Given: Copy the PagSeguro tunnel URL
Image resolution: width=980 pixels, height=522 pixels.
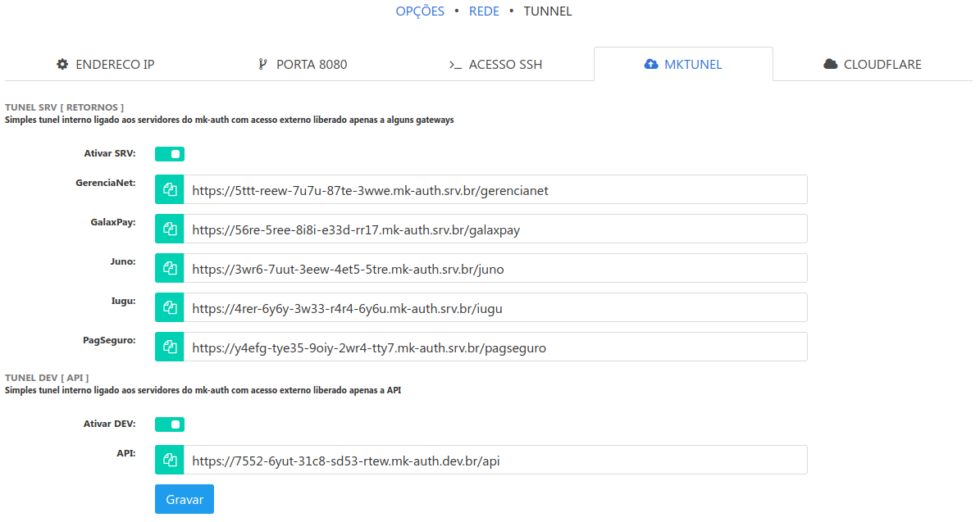Looking at the screenshot, I should (170, 347).
